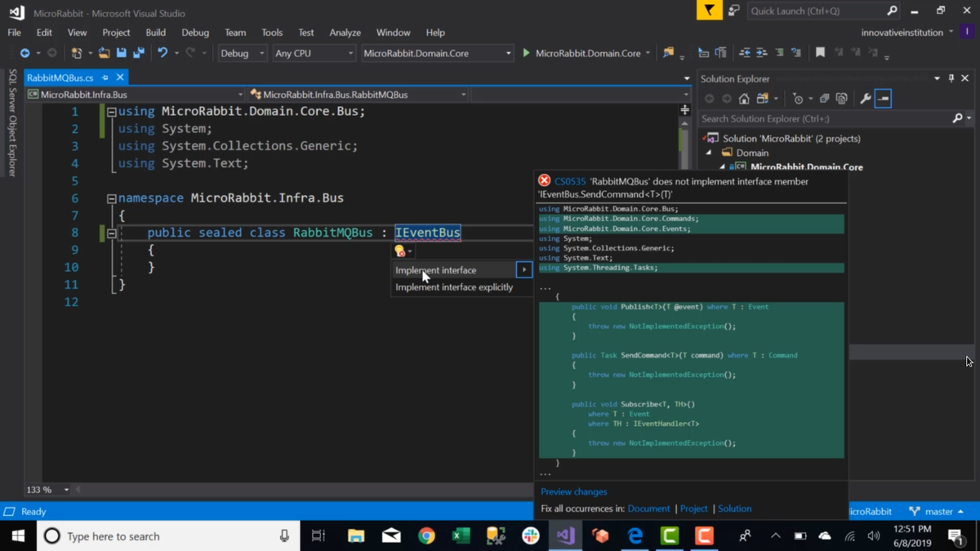Open the 133 % zoom level dropdown

(x=66, y=490)
